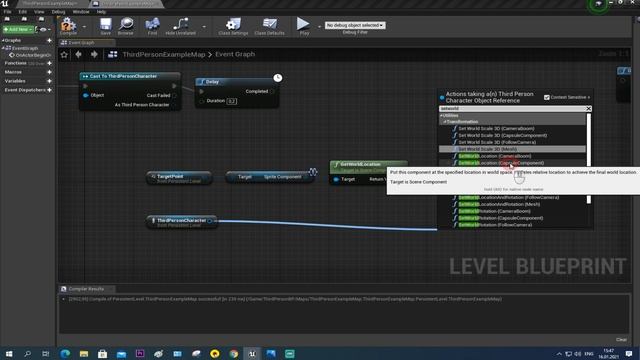Bookmark graph with the star icon
Screen dimensions: 640x360
[x=64, y=54]
